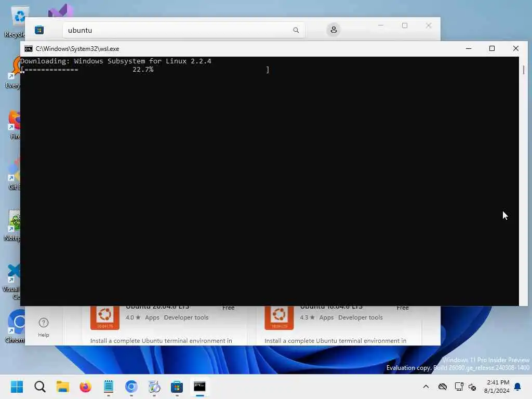Switch to Microsoft Store in taskbar
Viewport: 532px width, 399px height.
pos(177,387)
